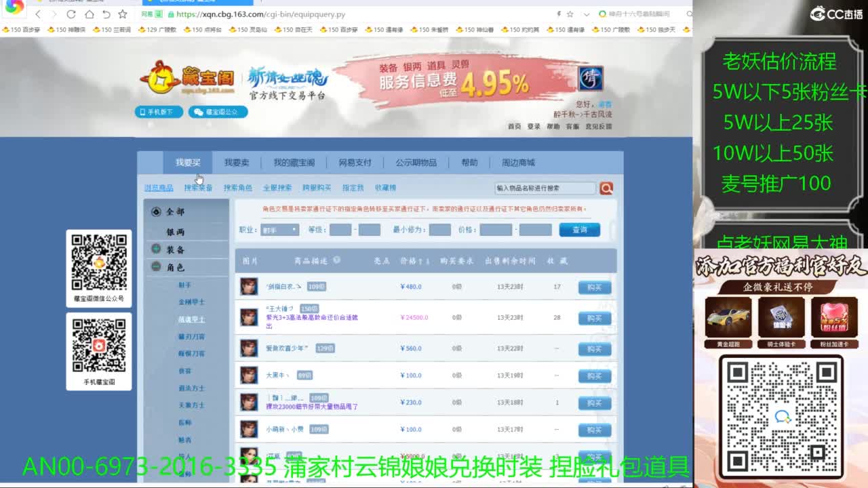Open the 帮助 tab in the navigation bar

point(469,163)
